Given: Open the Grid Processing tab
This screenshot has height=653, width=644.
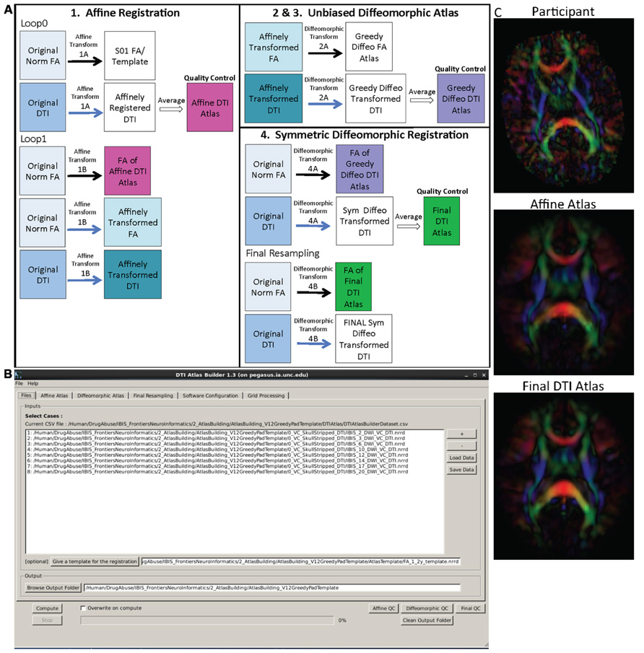Looking at the screenshot, I should point(266,395).
